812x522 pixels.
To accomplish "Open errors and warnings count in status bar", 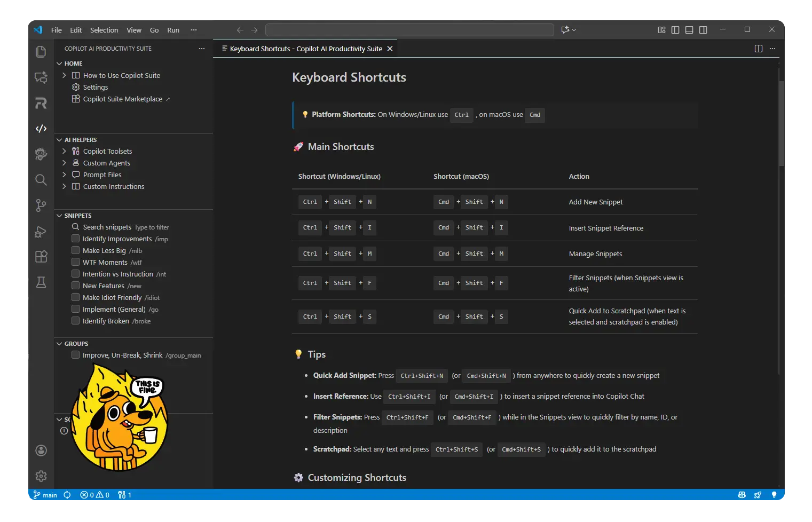I will tap(94, 495).
